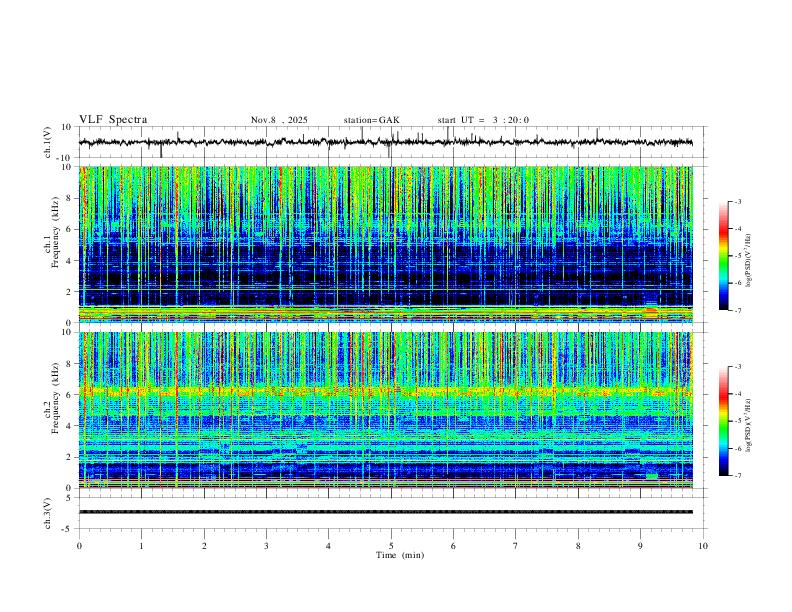Viewport: 792px width, 612px height.
Task: Select the date text "Nov.8 , 2025"
Action: (x=279, y=120)
